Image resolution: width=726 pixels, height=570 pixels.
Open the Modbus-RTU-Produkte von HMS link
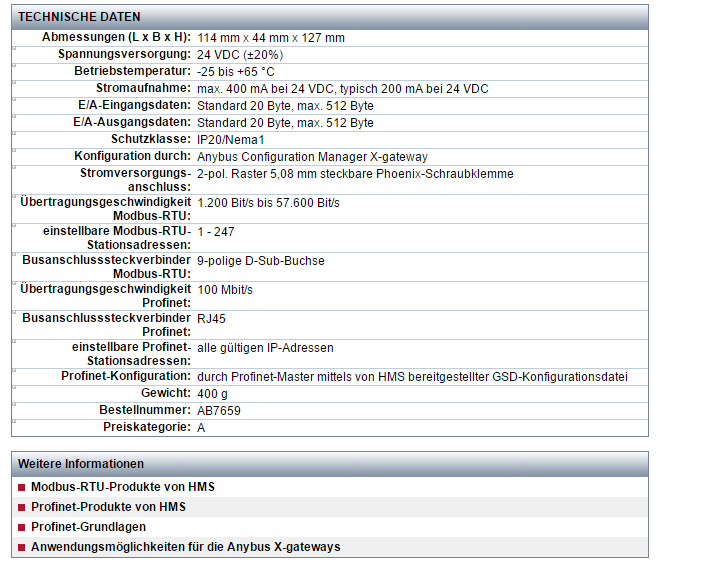pyautogui.click(x=123, y=487)
